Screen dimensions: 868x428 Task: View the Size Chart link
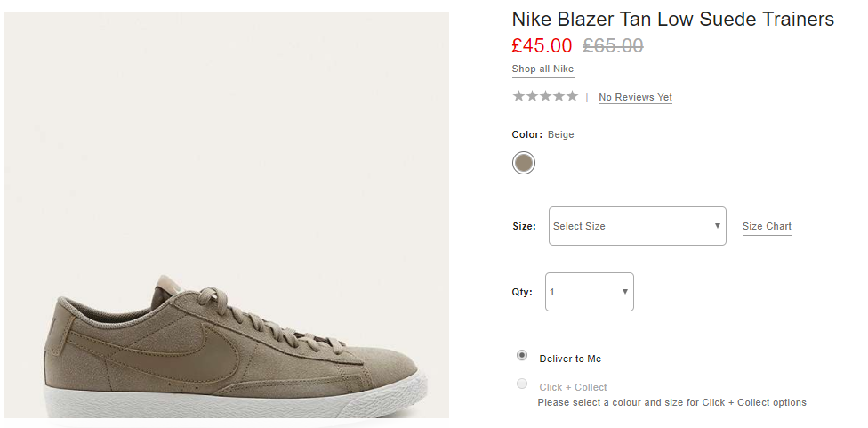[767, 227]
